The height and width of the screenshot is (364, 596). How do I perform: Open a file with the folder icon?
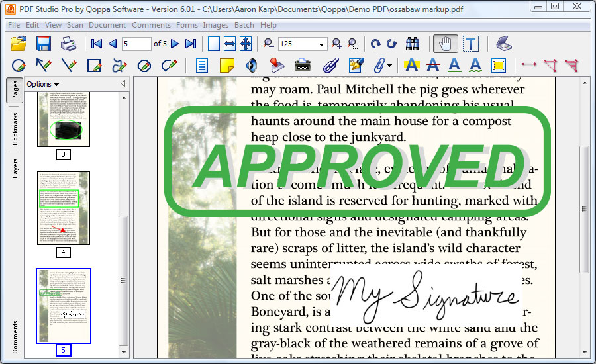click(19, 44)
